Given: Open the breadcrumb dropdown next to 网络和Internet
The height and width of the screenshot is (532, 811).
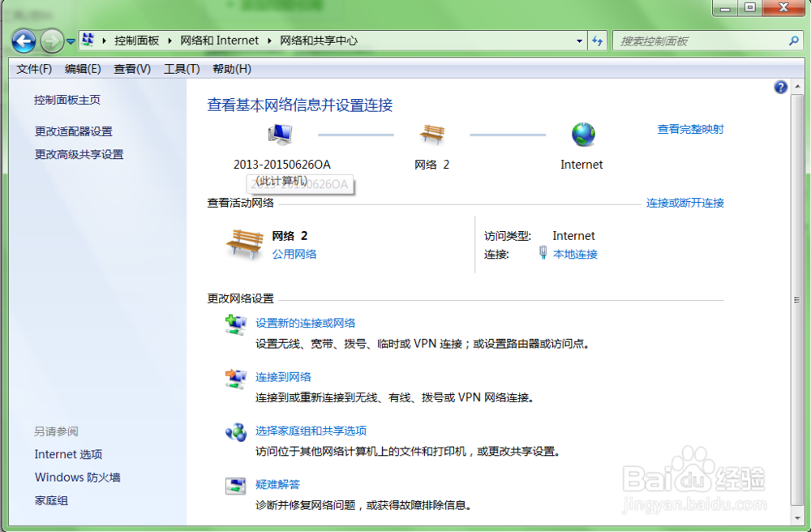Looking at the screenshot, I should [268, 40].
